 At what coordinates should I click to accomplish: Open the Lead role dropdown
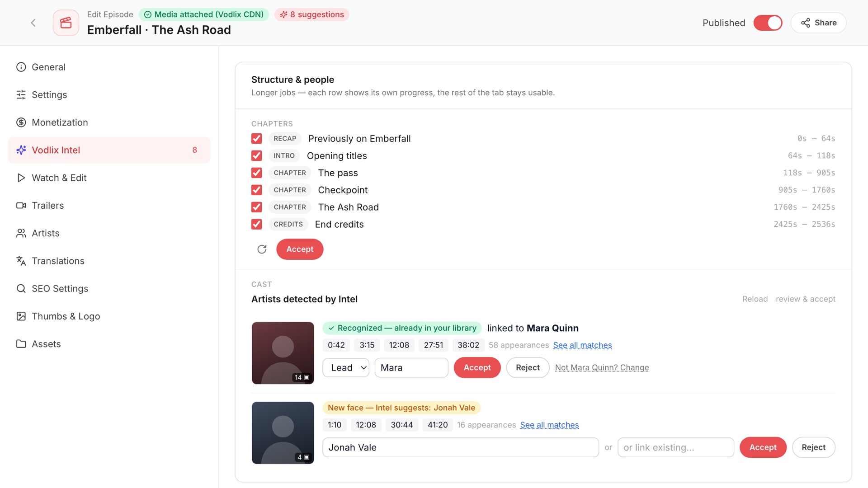click(346, 368)
